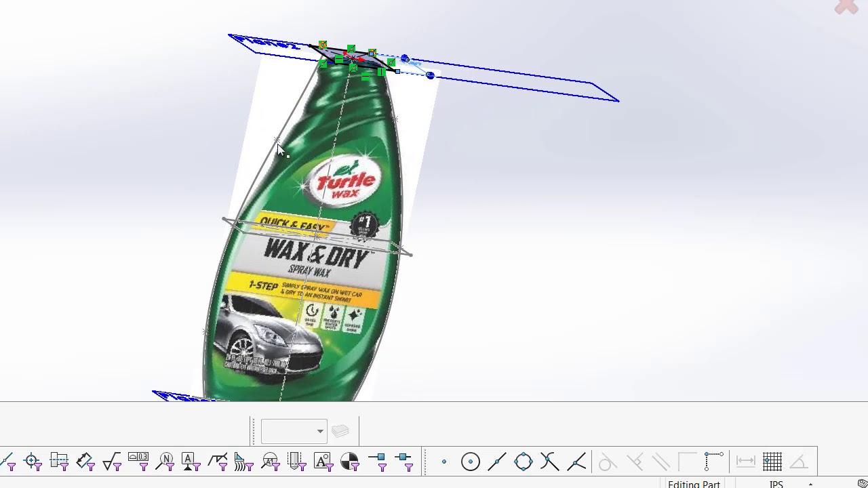868x488 pixels.
Task: Open the IPS unit system menu arrow
Action: [810, 485]
